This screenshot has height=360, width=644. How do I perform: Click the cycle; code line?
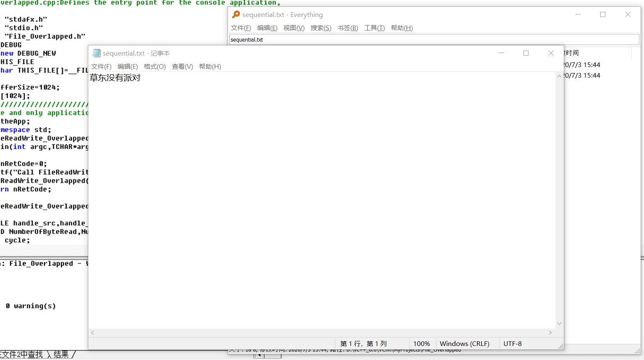coord(17,240)
